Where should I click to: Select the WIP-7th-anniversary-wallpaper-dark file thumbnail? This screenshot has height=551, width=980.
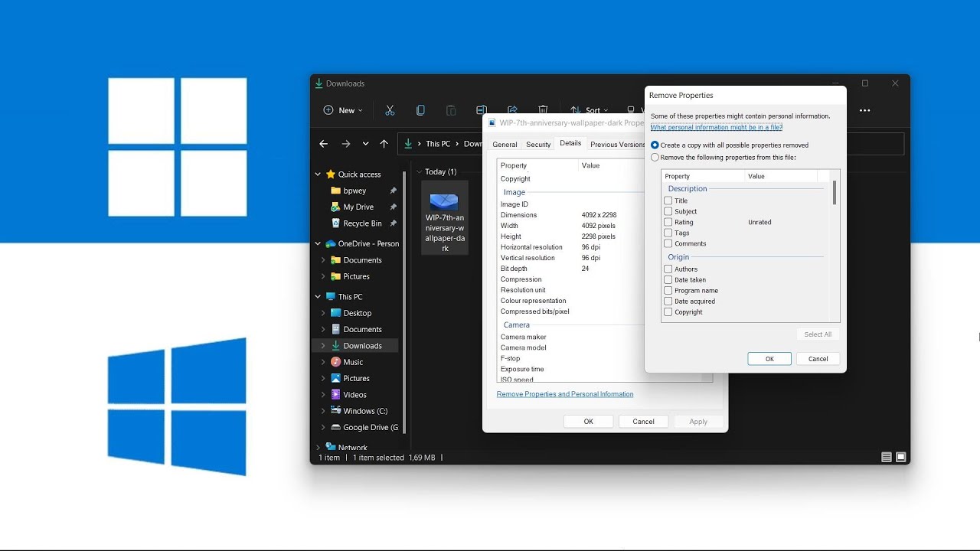(444, 218)
